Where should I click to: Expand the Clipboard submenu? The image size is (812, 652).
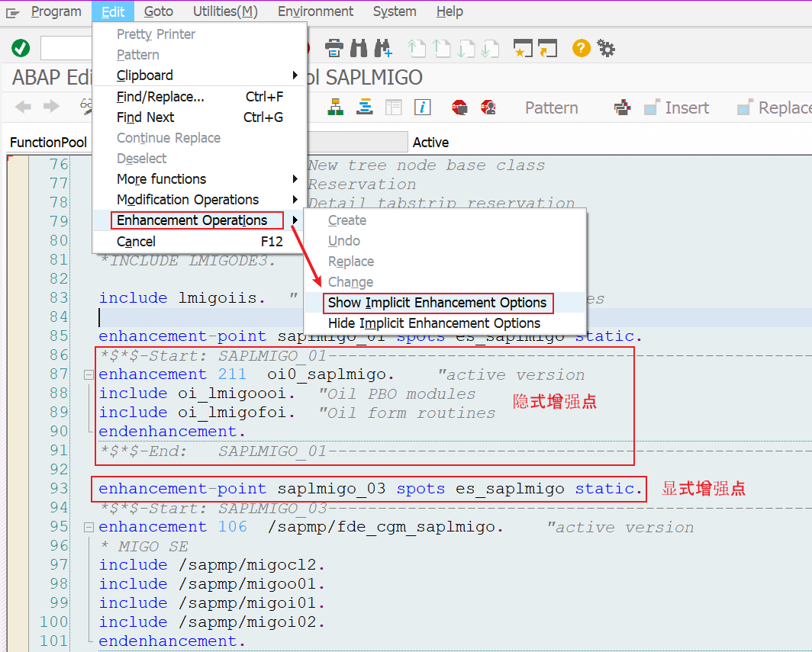point(199,75)
